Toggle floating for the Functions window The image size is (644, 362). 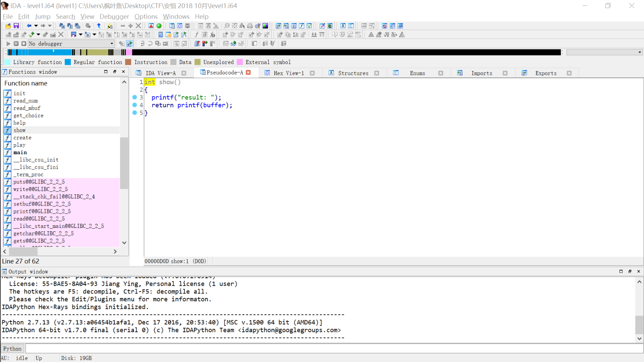[114, 72]
